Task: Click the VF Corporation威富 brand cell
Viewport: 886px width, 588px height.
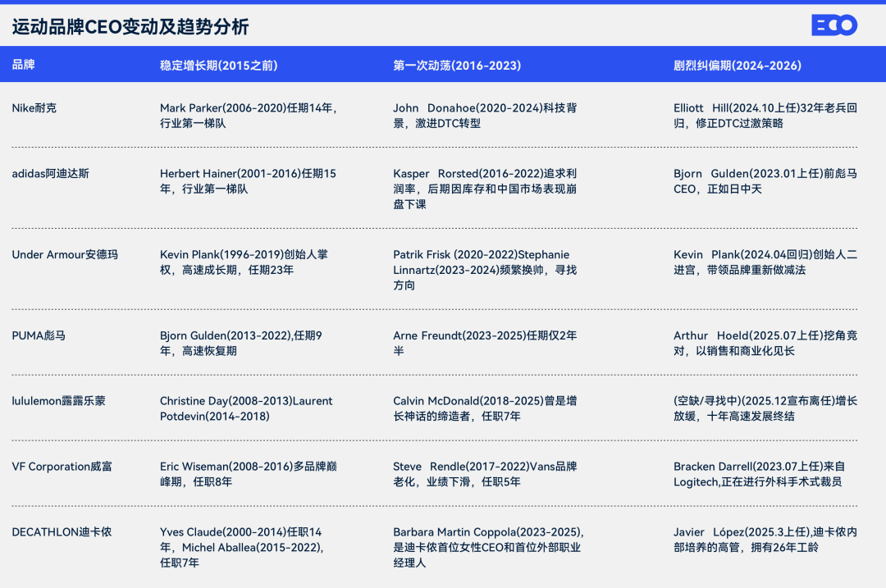Action: click(x=62, y=467)
